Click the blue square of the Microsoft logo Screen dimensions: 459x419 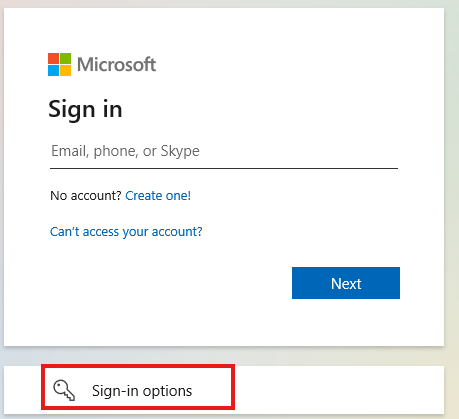(53, 70)
